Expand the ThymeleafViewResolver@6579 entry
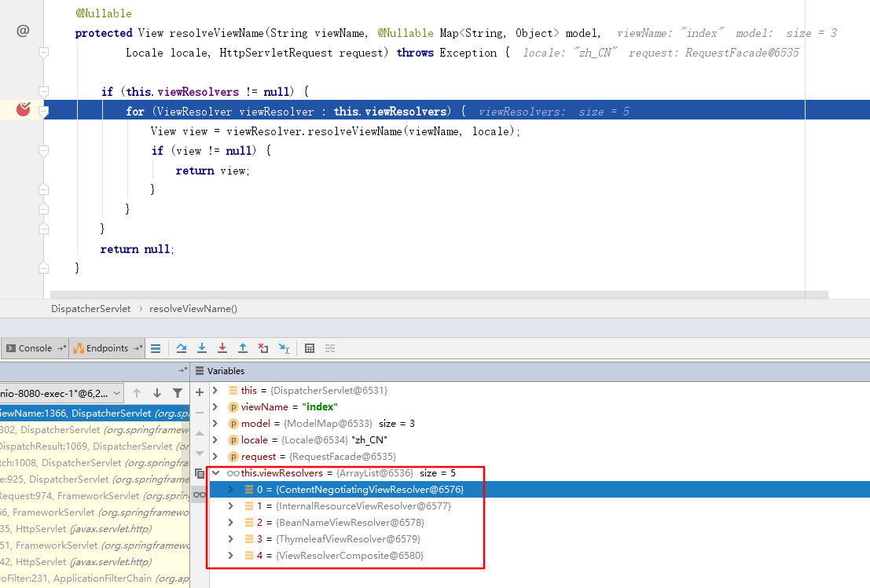This screenshot has height=588, width=870. (230, 539)
